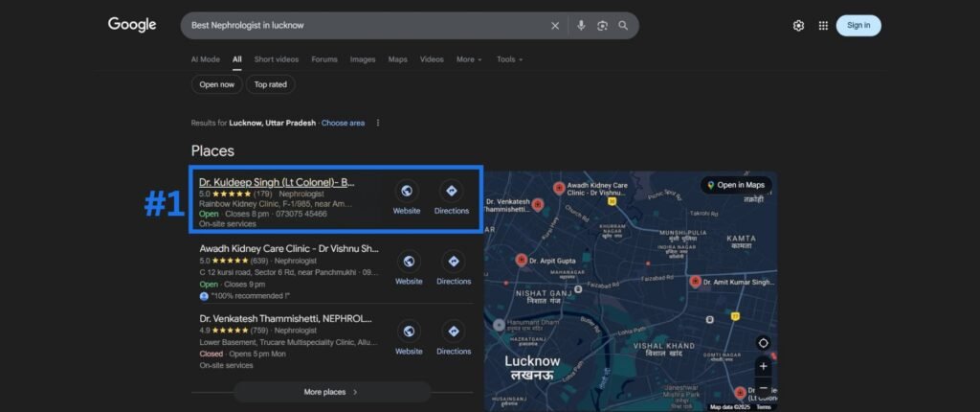Expand the More search categories dropdown
Viewport: 980px width, 412px height.
[x=469, y=59]
